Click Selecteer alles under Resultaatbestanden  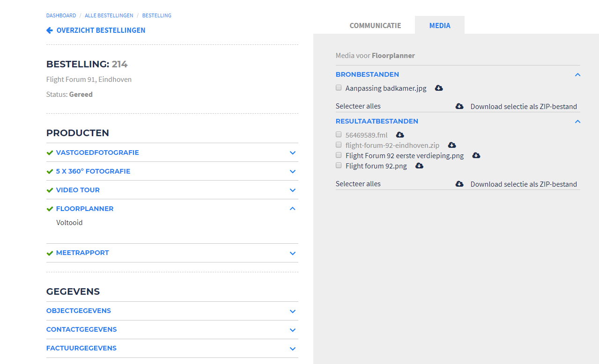(x=358, y=184)
